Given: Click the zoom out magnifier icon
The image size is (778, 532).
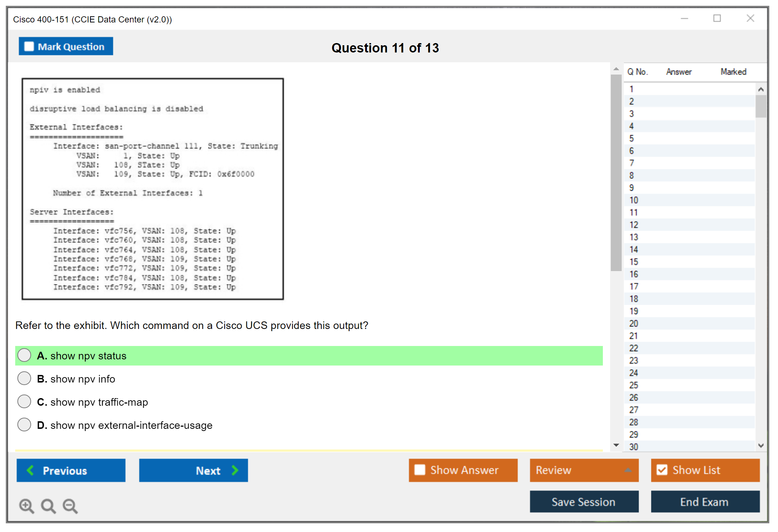Looking at the screenshot, I should point(70,506).
